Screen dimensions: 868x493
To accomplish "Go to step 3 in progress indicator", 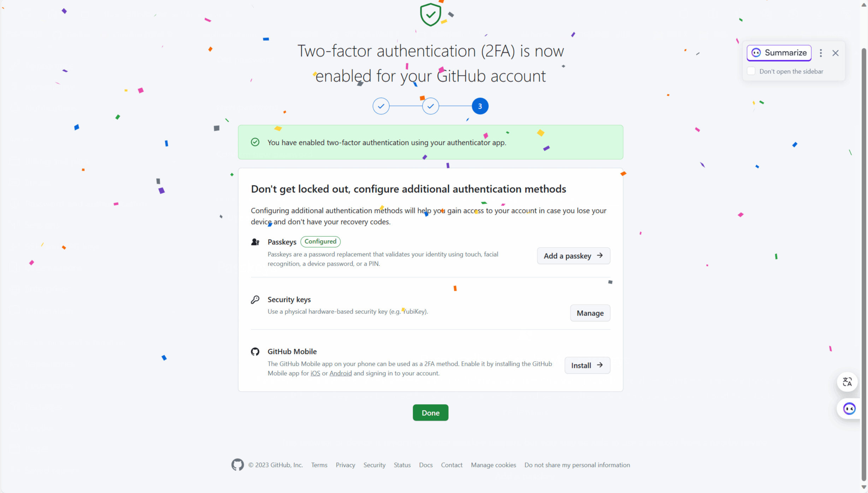I will [x=480, y=106].
